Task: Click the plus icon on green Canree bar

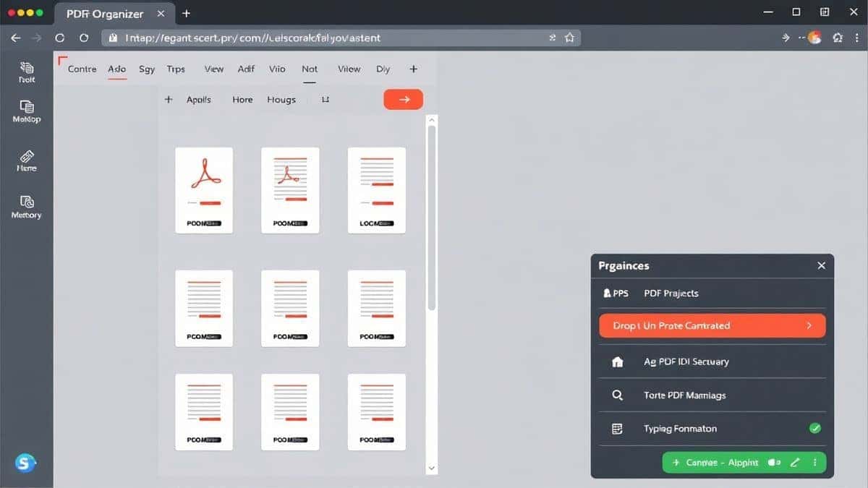Action: click(676, 463)
